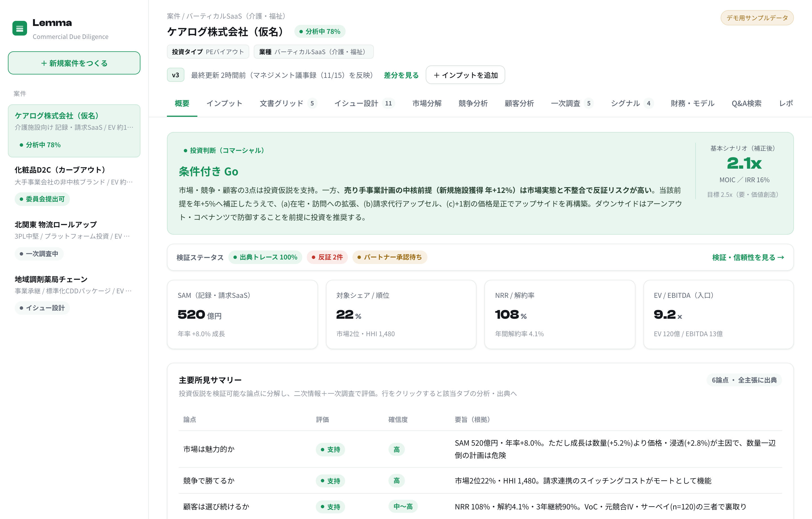The image size is (812, 519).
Task: Click the 確信度 column header
Action: point(398,419)
